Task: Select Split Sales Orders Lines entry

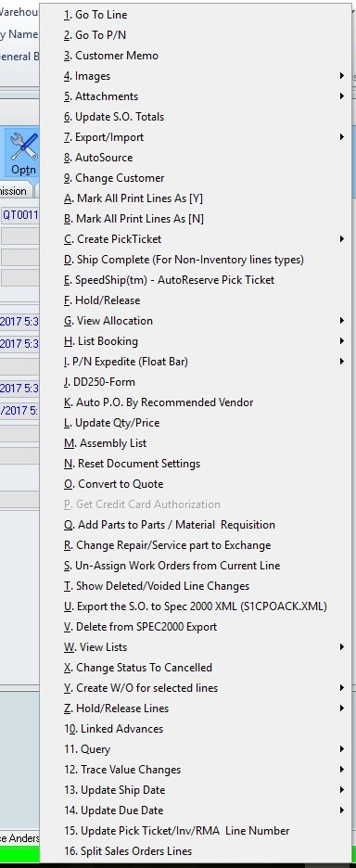Action: (195, 851)
